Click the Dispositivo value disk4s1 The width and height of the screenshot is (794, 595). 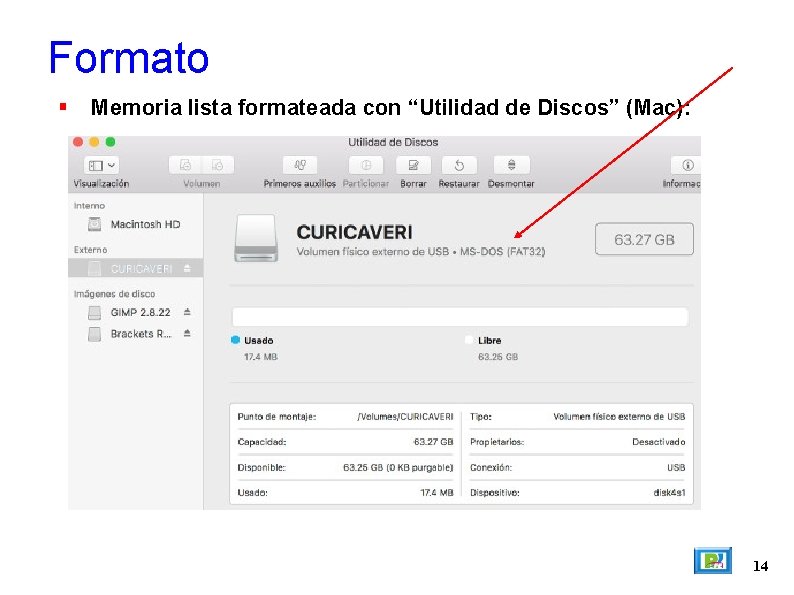tap(669, 493)
